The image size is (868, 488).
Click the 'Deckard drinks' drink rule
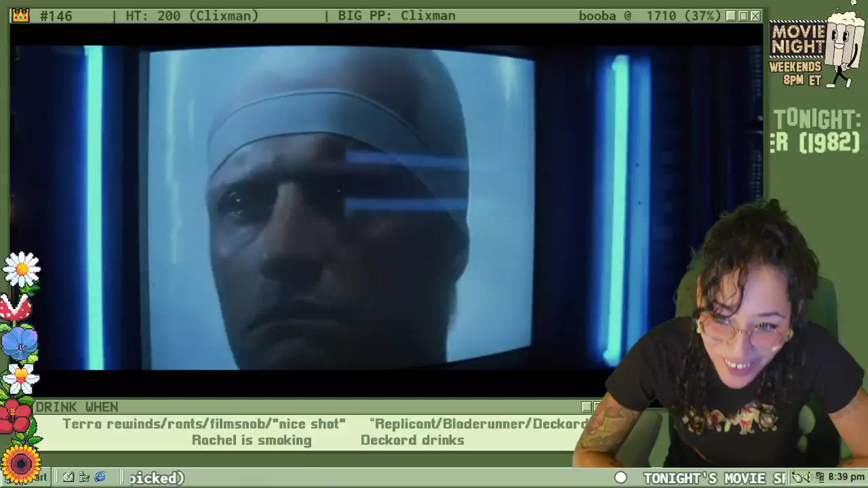pyautogui.click(x=412, y=440)
